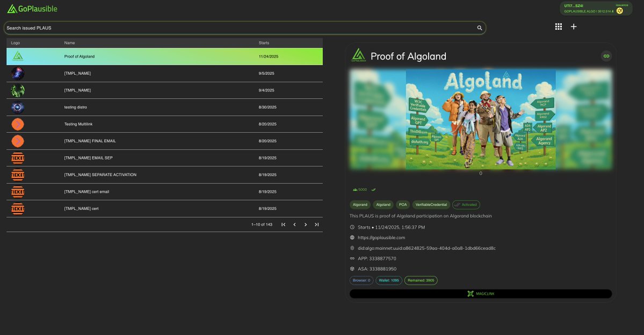
Task: Click the ticket logo of SEPARATE ACTIVATION row
Action: (x=18, y=175)
